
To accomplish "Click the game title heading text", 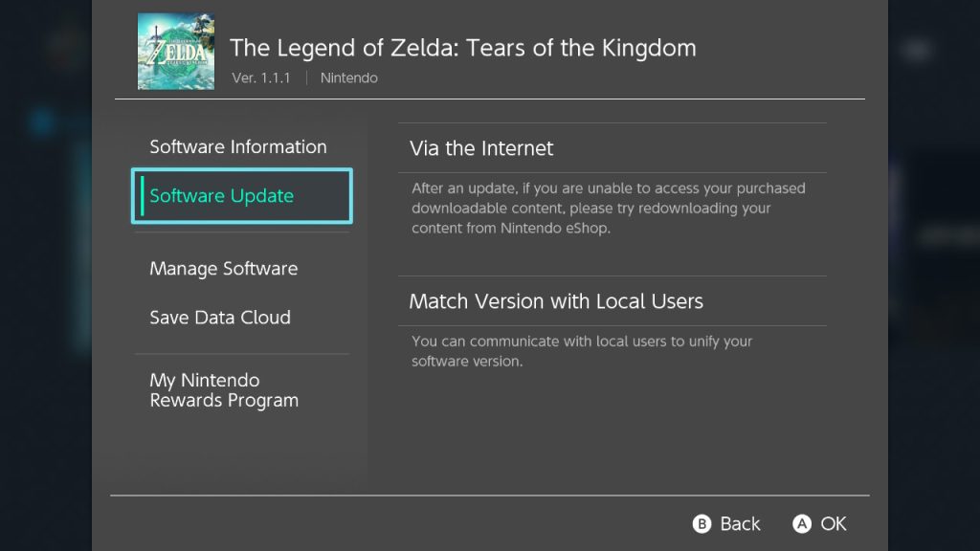I will point(463,47).
